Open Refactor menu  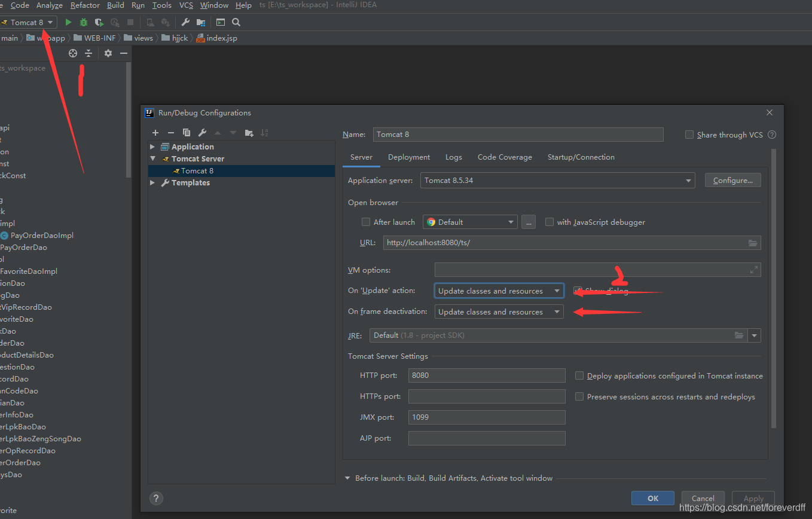click(85, 5)
